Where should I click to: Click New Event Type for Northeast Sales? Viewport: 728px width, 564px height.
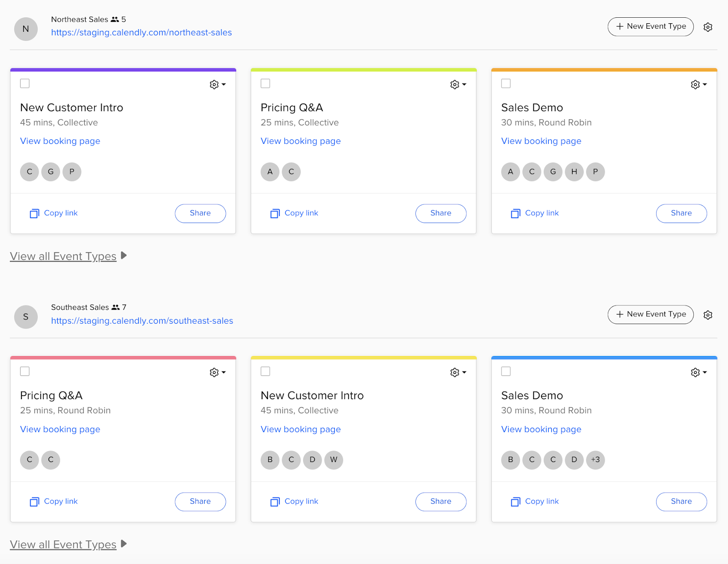pyautogui.click(x=651, y=27)
